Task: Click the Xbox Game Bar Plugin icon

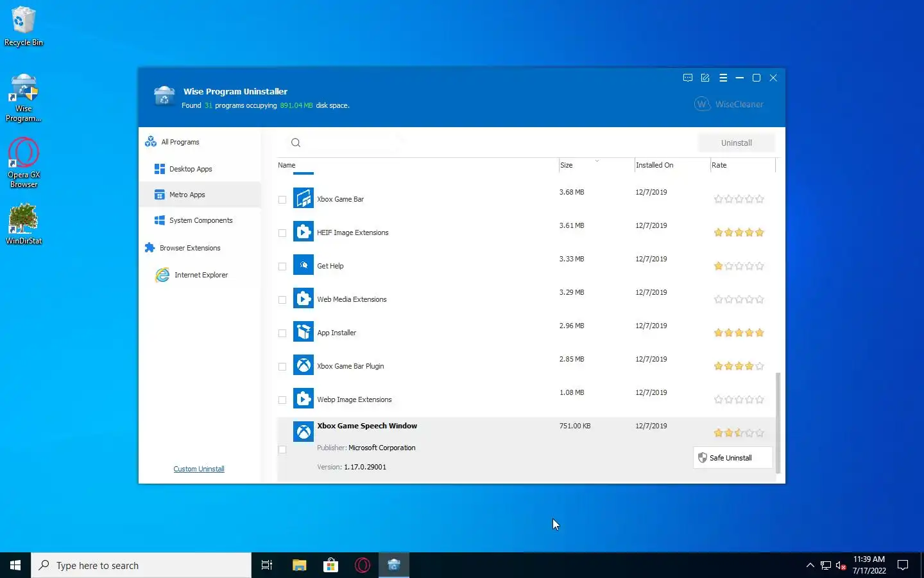Action: 304,365
